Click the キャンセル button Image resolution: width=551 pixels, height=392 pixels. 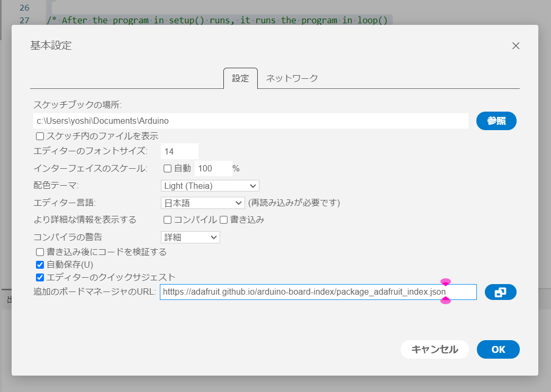[435, 350]
